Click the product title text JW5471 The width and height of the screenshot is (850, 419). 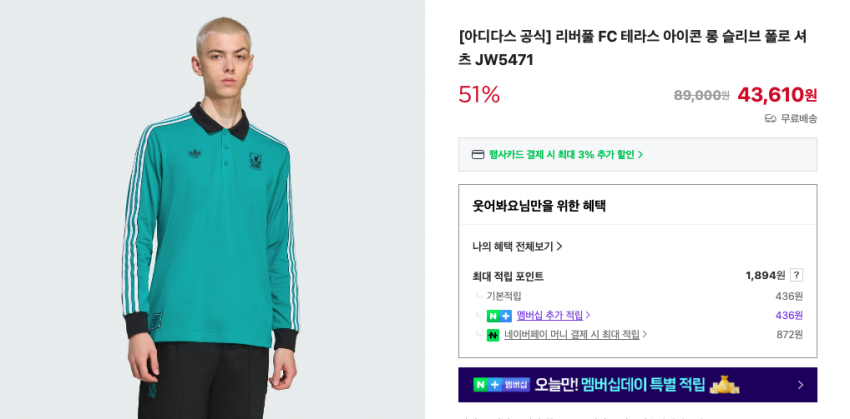[632, 48]
